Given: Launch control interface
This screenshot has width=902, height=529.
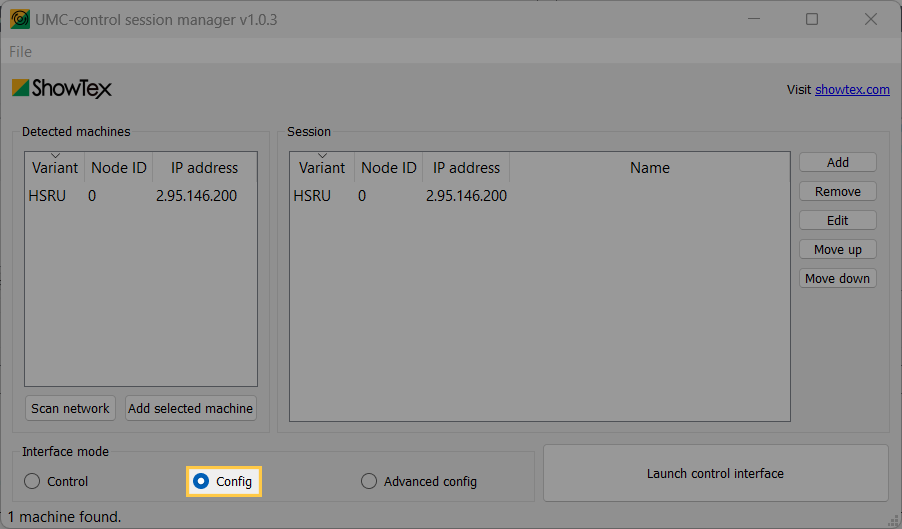Looking at the screenshot, I should click(715, 473).
